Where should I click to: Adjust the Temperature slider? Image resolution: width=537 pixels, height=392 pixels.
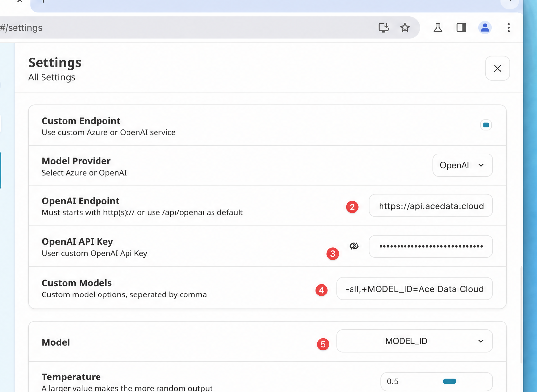coord(449,381)
